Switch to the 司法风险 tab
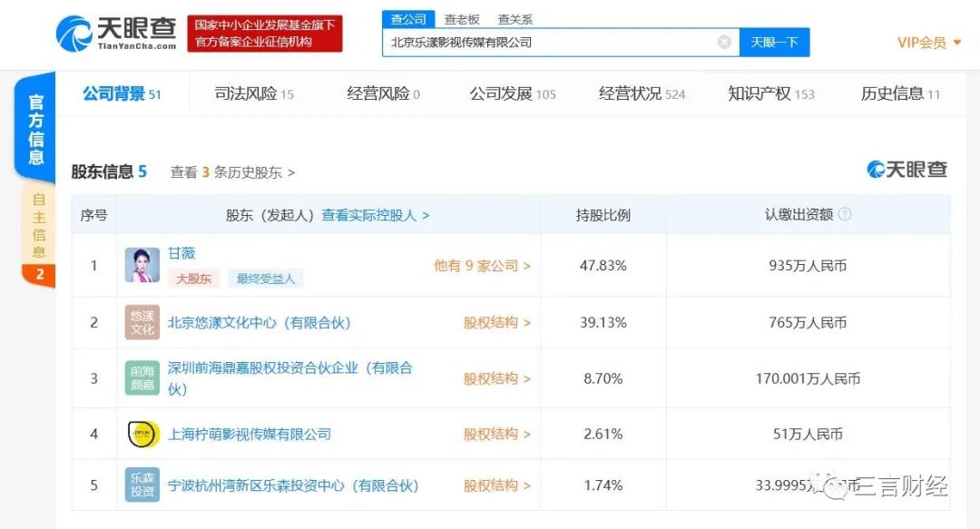This screenshot has width=980, height=529. [254, 93]
